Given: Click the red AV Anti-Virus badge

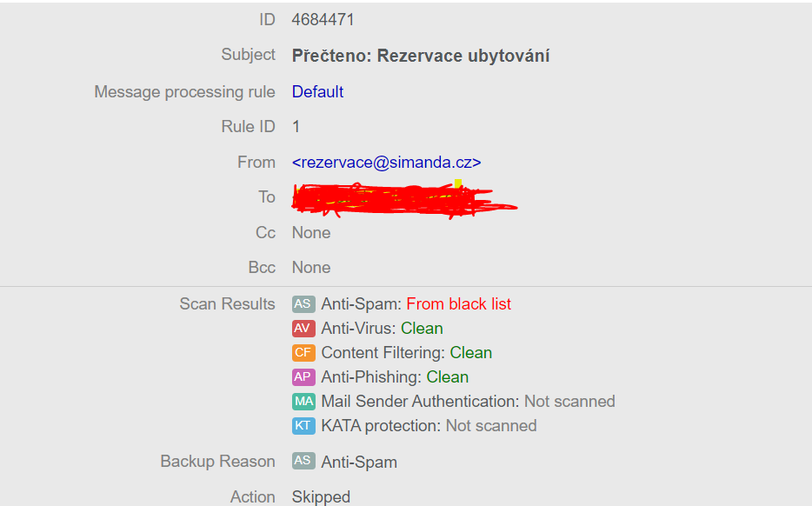Looking at the screenshot, I should point(303,329).
